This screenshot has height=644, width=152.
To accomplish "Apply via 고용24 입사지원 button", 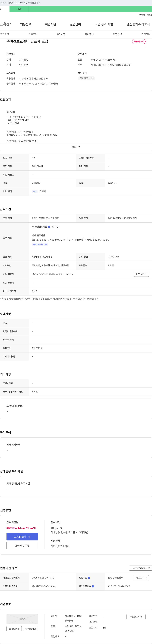I will click(x=22, y=537).
